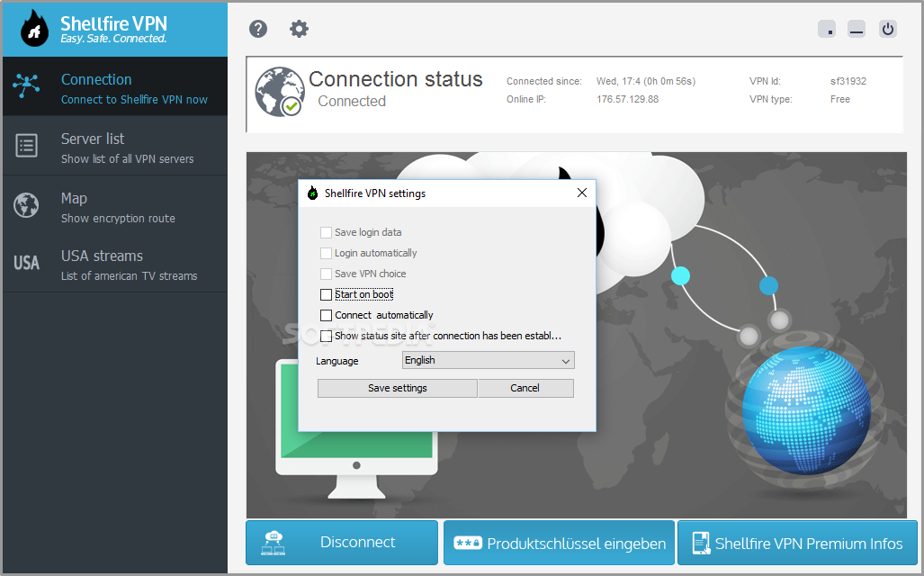Open the Server list menu item

tap(115, 146)
